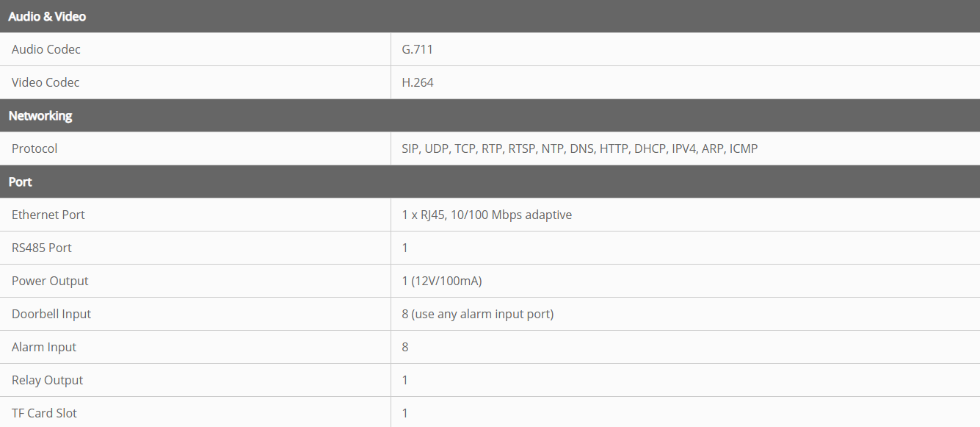Click the H.264 video codec value
This screenshot has width=980, height=427.
tap(418, 82)
